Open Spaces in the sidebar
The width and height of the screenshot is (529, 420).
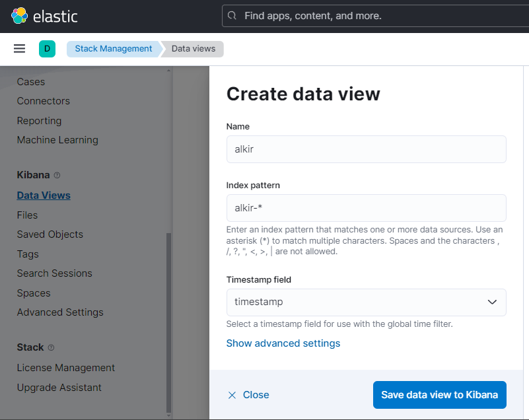pos(34,293)
